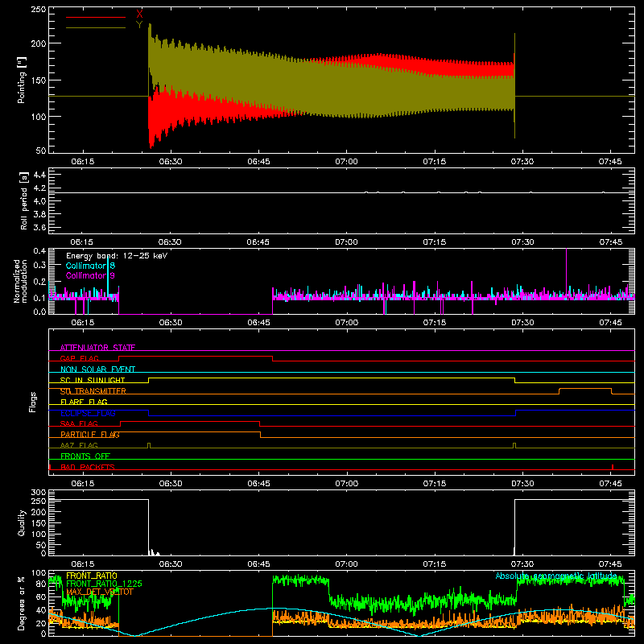Click the 'Flags' vertical axis title
Screen dimensions: 644x644
point(32,402)
